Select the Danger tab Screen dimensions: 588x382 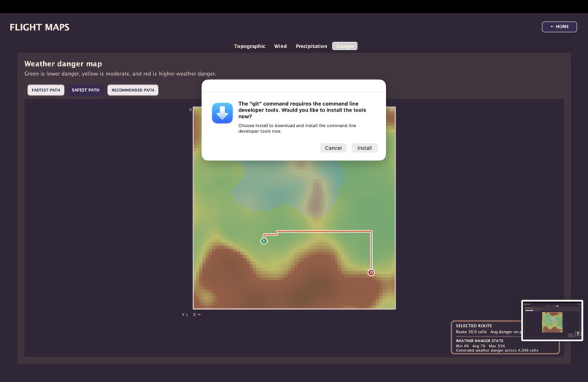point(344,46)
